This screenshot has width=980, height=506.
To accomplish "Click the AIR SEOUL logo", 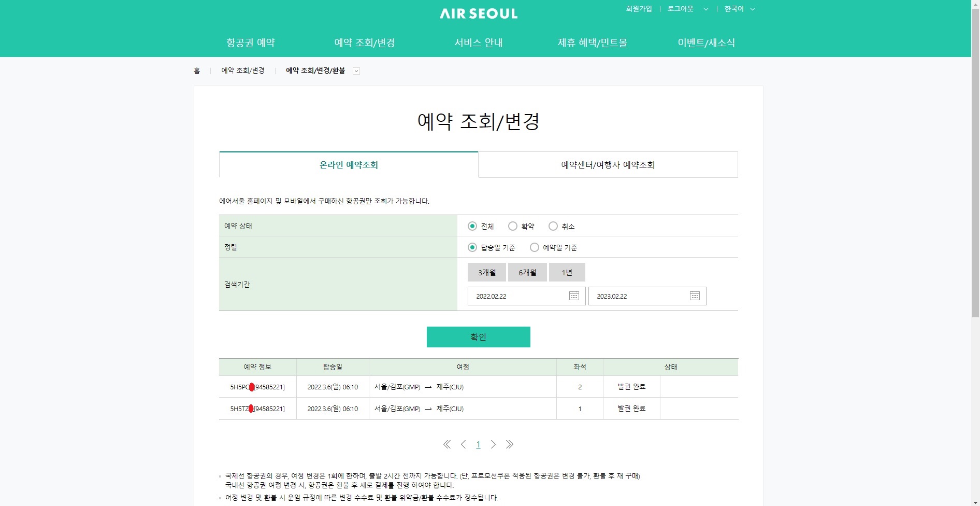I will (x=479, y=13).
